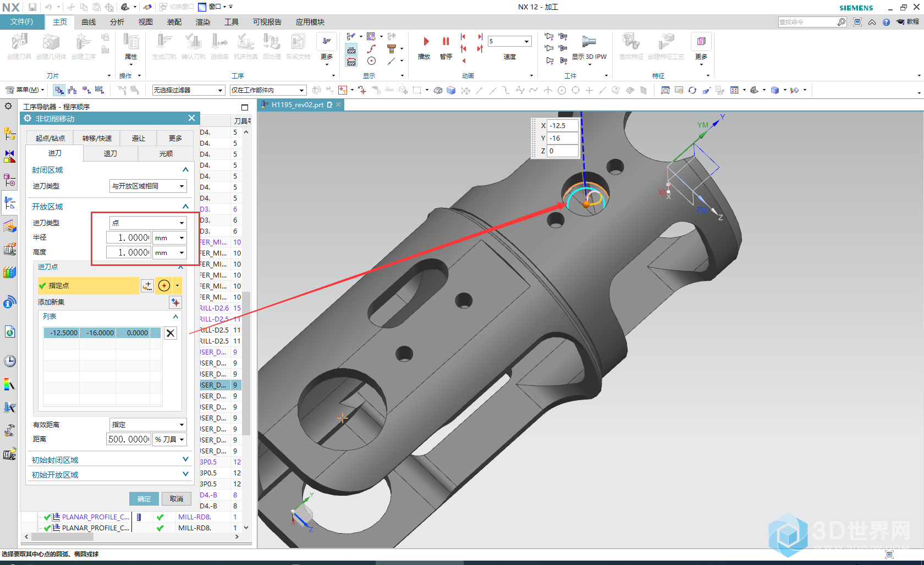Viewport: 924px width, 565px height.
Task: Switch to the 避让 tab
Action: [x=139, y=139]
